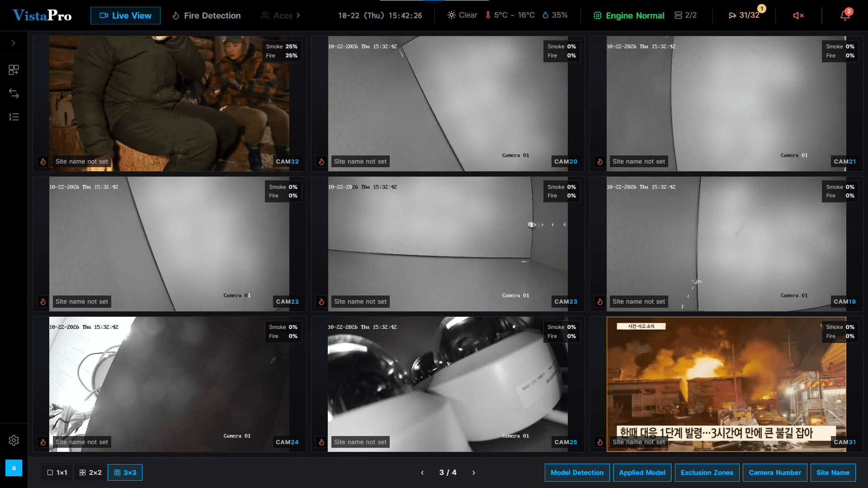This screenshot has width=868, height=488.
Task: Open the notification bell with badge 2
Action: [845, 15]
